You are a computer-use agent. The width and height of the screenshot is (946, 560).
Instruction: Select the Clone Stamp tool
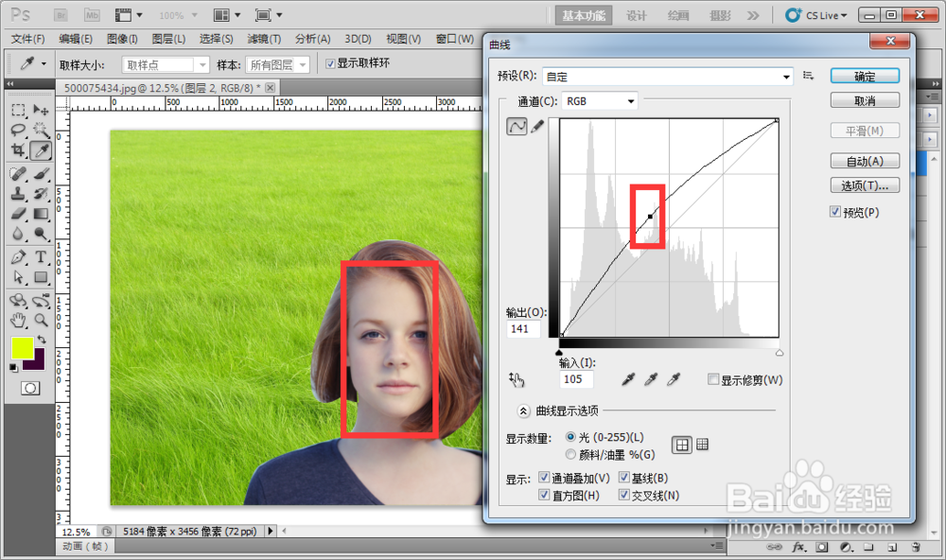coord(18,194)
